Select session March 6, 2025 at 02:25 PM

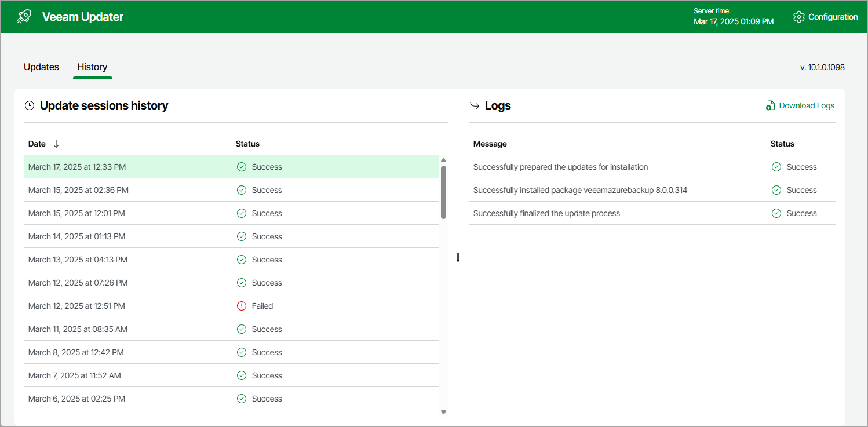click(231, 399)
